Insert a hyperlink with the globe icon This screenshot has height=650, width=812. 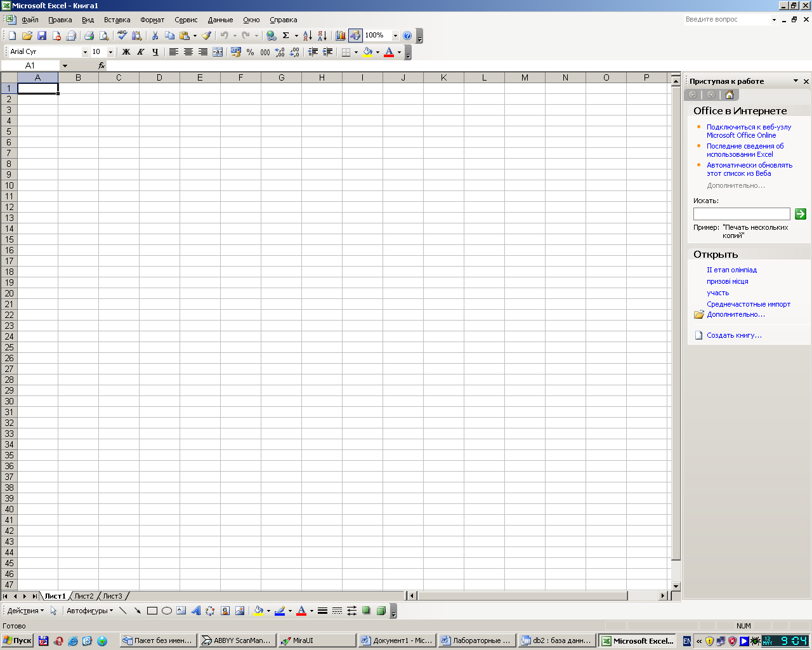[271, 36]
